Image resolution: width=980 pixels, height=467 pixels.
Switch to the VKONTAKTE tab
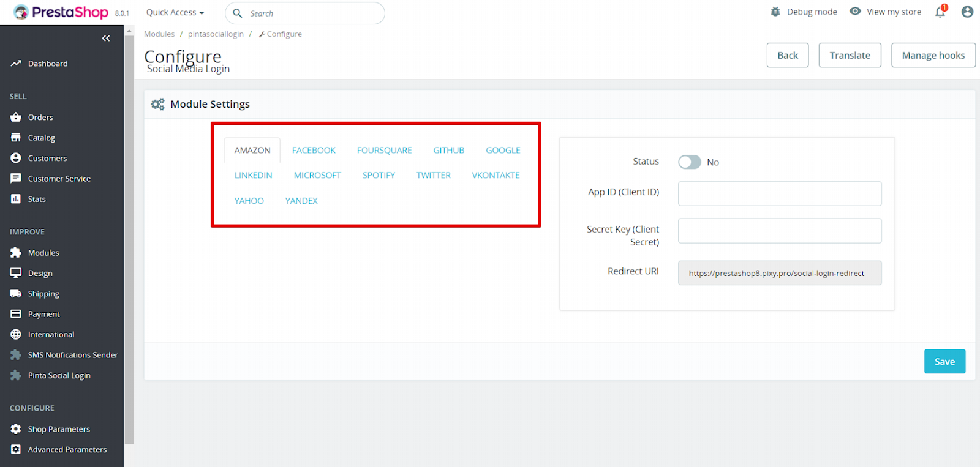click(496, 176)
